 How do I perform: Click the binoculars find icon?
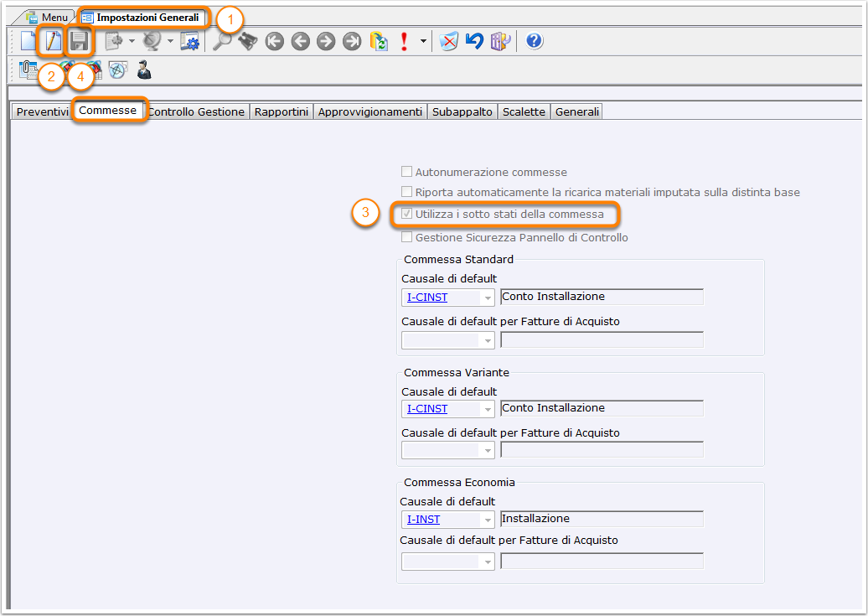[x=247, y=41]
